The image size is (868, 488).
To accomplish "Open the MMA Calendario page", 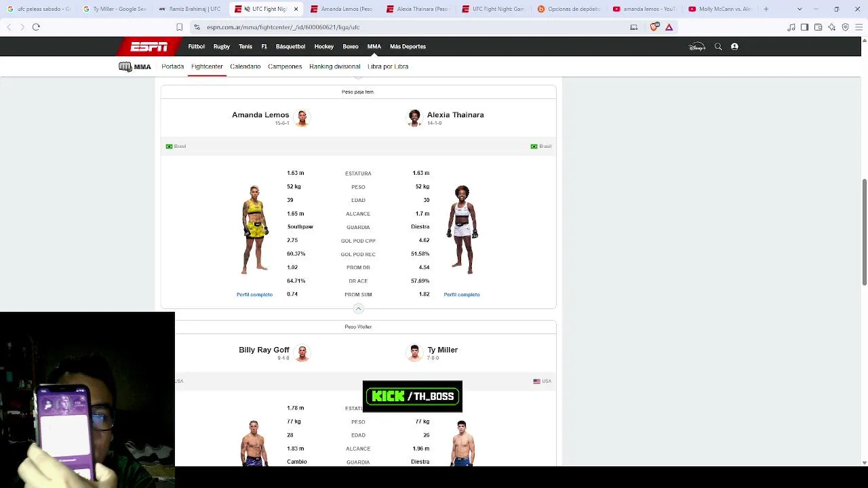I will coord(245,66).
